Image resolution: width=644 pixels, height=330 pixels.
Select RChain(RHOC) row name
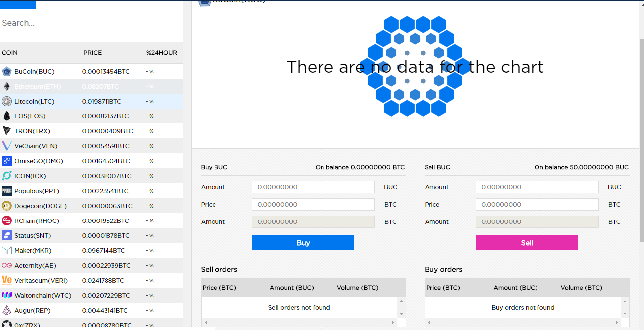click(x=37, y=221)
